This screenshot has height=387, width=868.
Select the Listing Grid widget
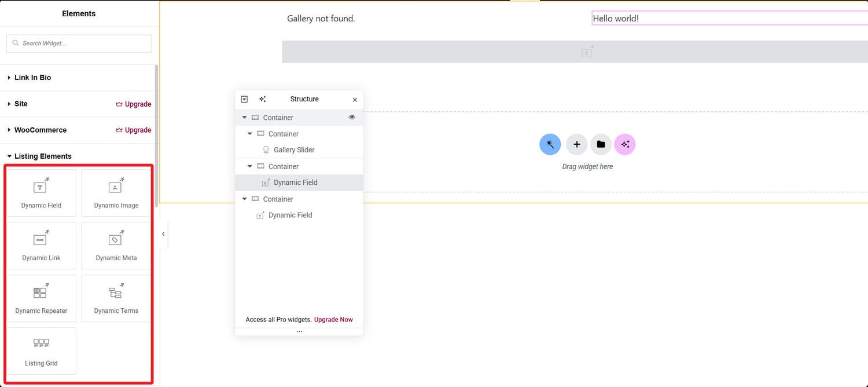point(41,351)
